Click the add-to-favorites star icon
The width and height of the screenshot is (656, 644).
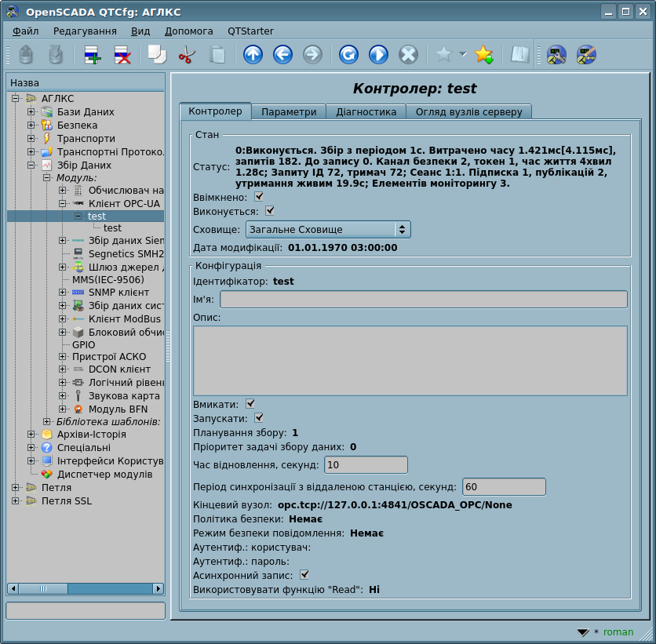483,55
